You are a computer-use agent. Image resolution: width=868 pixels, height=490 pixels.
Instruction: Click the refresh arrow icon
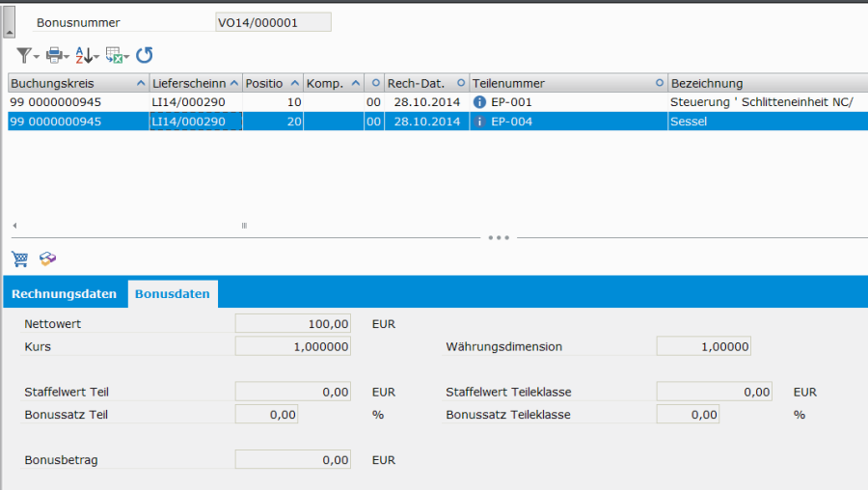click(144, 55)
